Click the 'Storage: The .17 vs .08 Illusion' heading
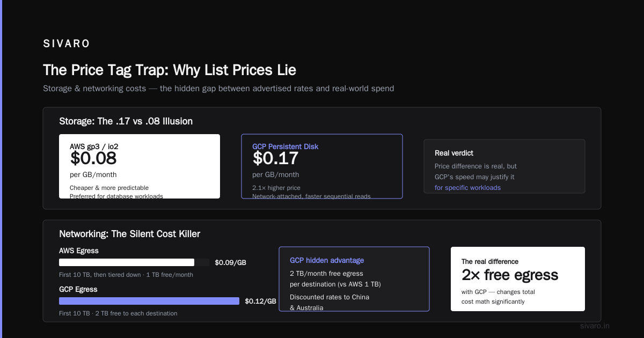 126,121
